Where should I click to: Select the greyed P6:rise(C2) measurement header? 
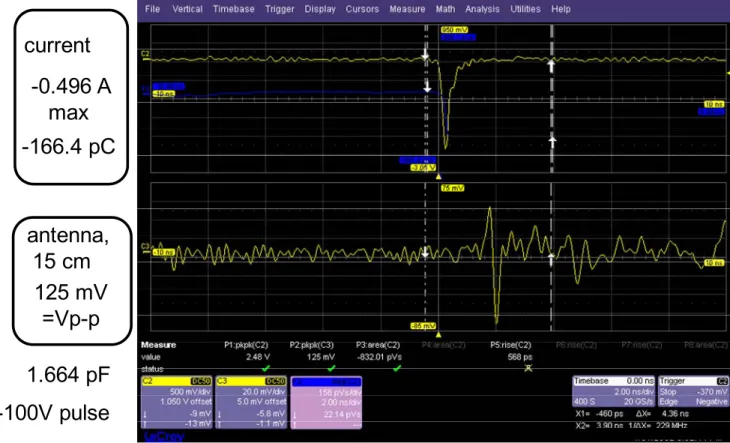(x=577, y=345)
